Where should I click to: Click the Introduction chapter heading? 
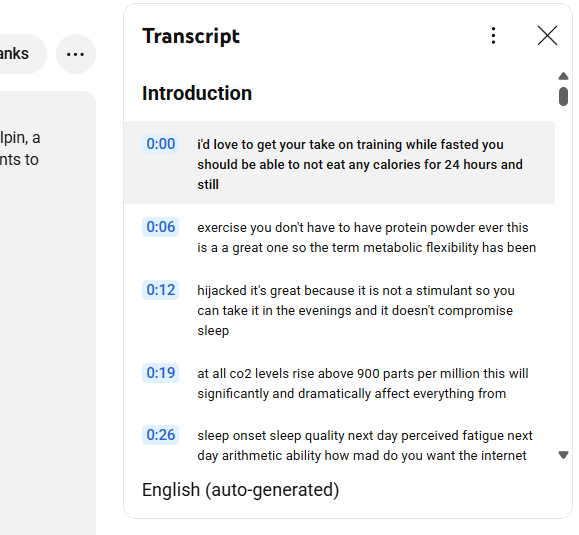[197, 93]
